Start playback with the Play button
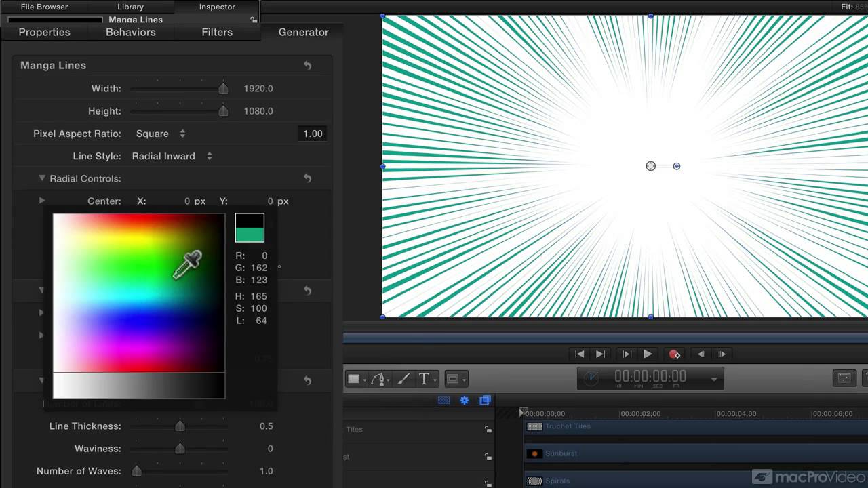This screenshot has height=488, width=868. [x=648, y=354]
